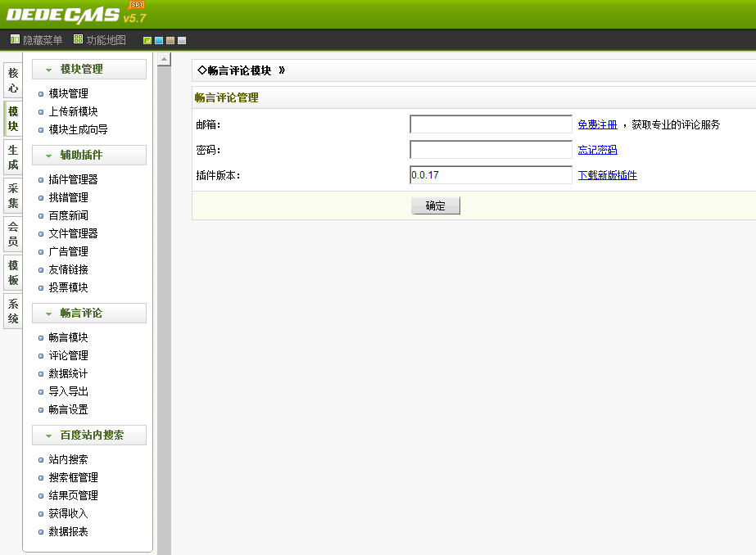This screenshot has width=756, height=555.
Task: Open 广告管理 menu item
Action: [69, 251]
